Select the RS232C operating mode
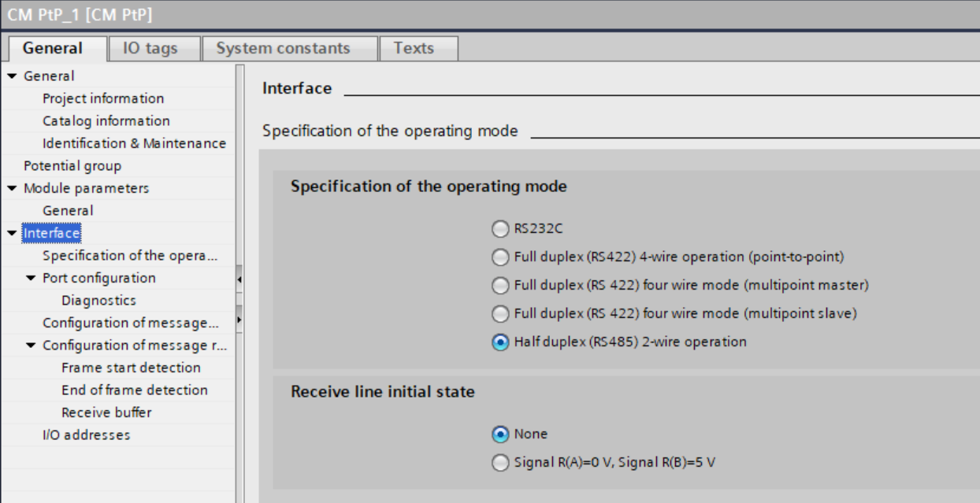This screenshot has height=503, width=980. (500, 229)
